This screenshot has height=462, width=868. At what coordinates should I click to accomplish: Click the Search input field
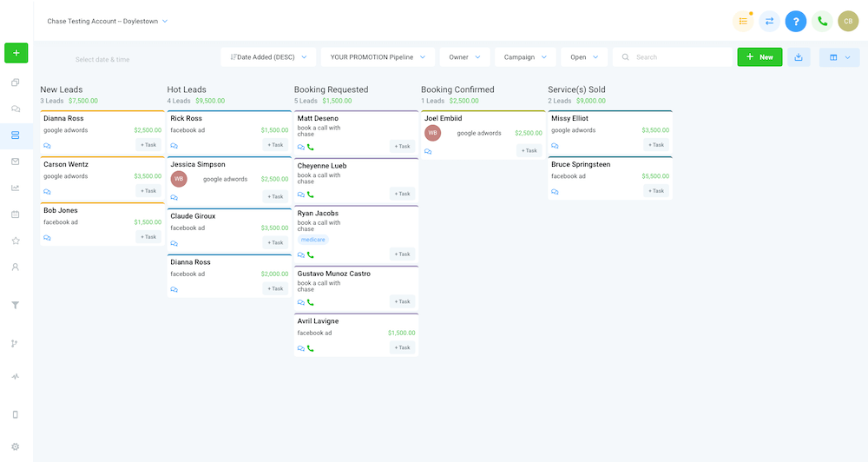(673, 57)
